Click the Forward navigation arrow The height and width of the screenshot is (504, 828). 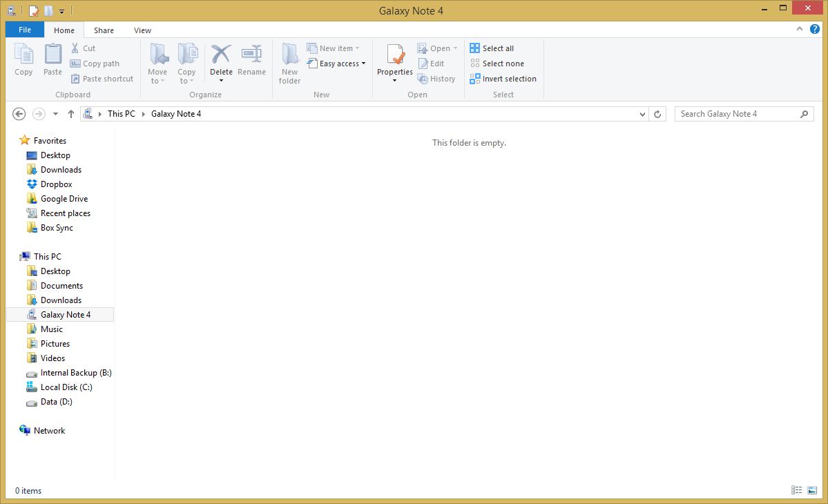[x=39, y=114]
